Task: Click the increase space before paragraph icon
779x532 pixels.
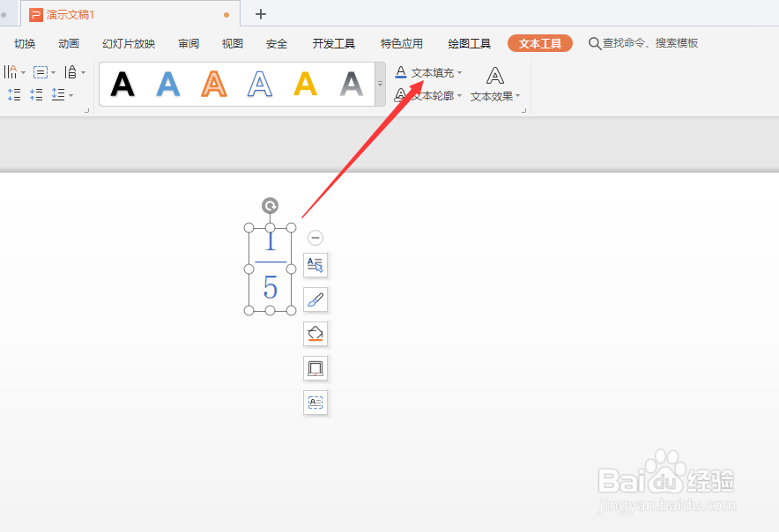Action: 13,94
